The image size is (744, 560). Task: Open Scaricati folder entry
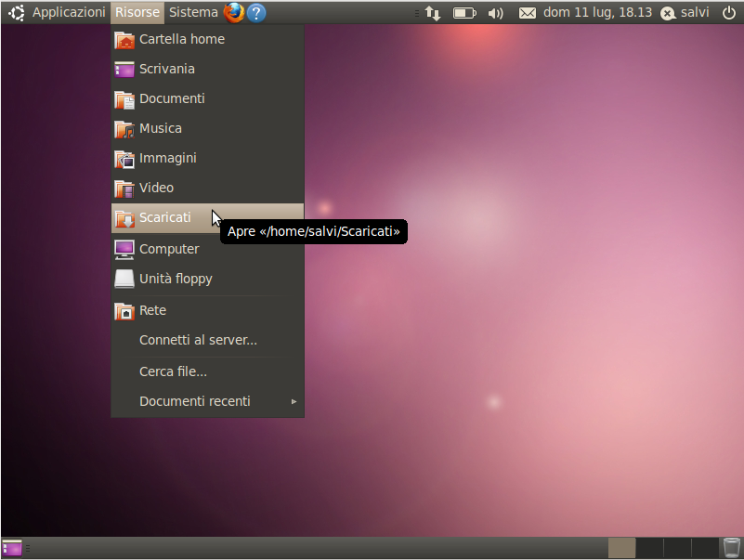(x=207, y=218)
